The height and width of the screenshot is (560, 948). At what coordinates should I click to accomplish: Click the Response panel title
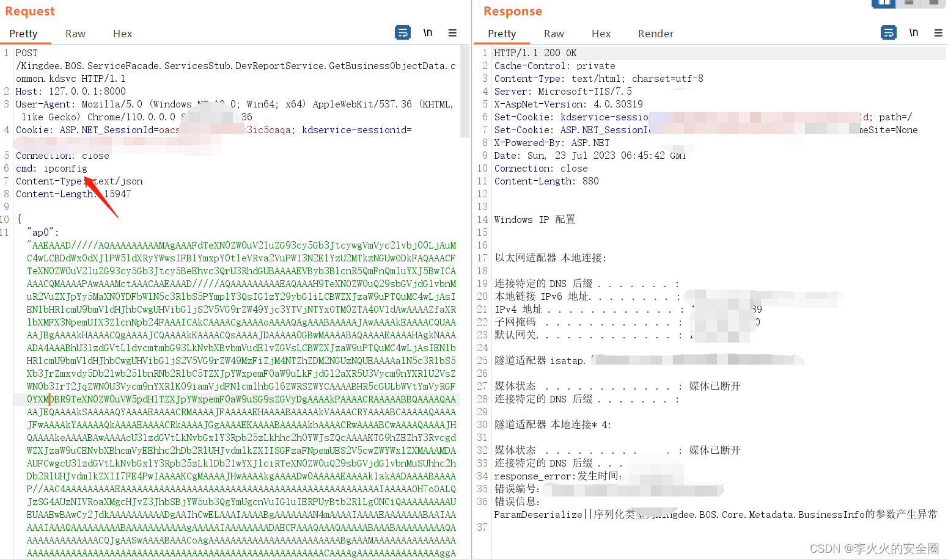coord(513,11)
